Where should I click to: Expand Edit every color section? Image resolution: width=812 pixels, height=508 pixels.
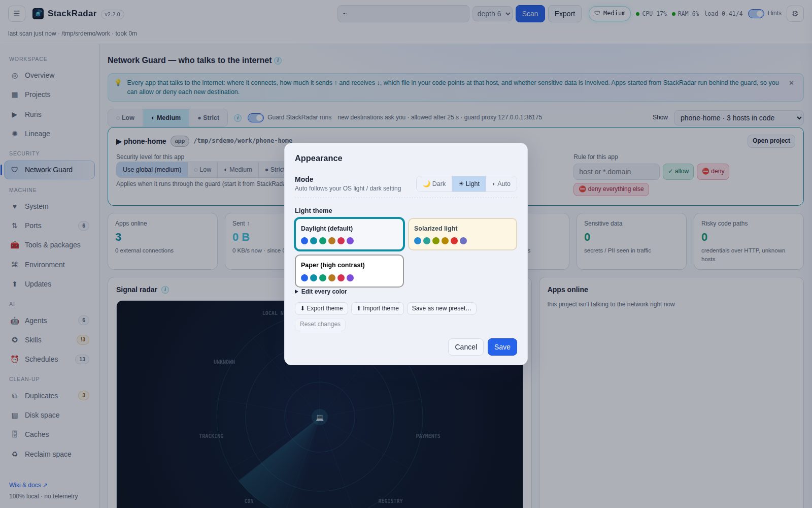321,292
